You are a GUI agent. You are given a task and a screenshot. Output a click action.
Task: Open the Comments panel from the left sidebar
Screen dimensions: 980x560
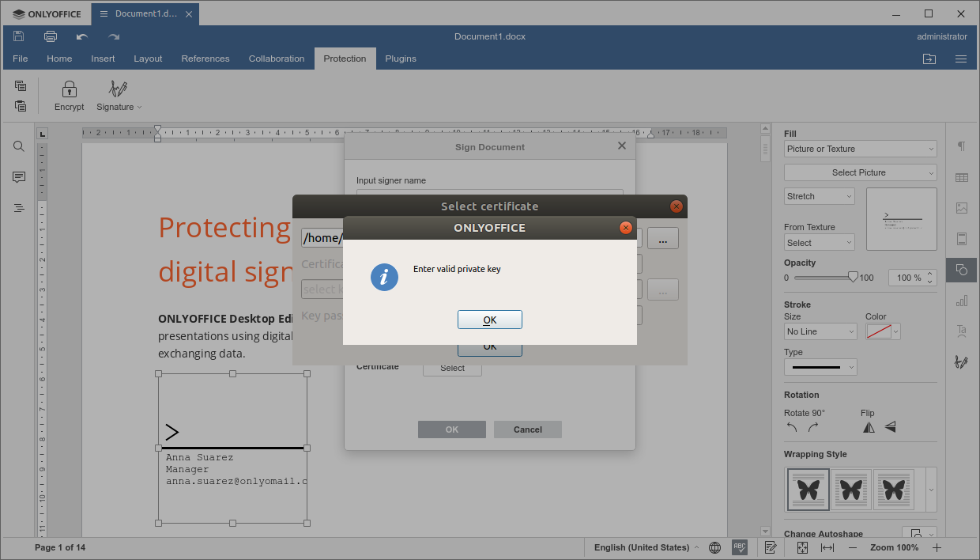19,177
